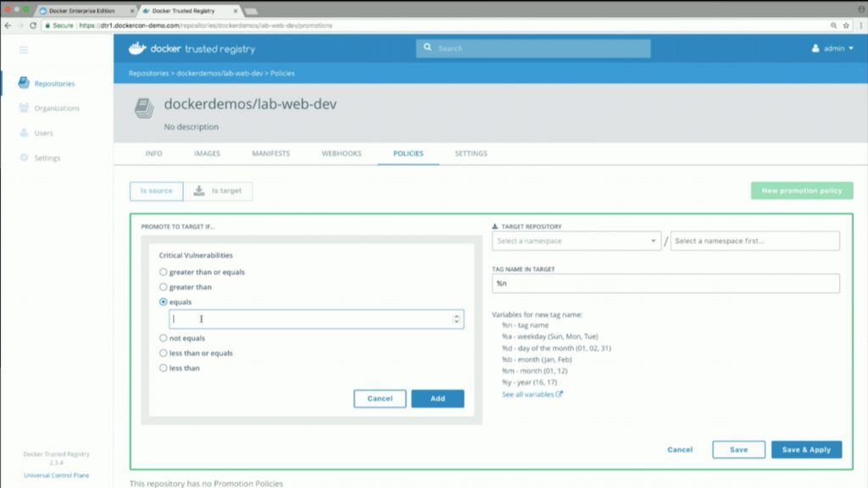The image size is (868, 488).
Task: Close the Docker Enterprise Edition tab
Action: 131,10
